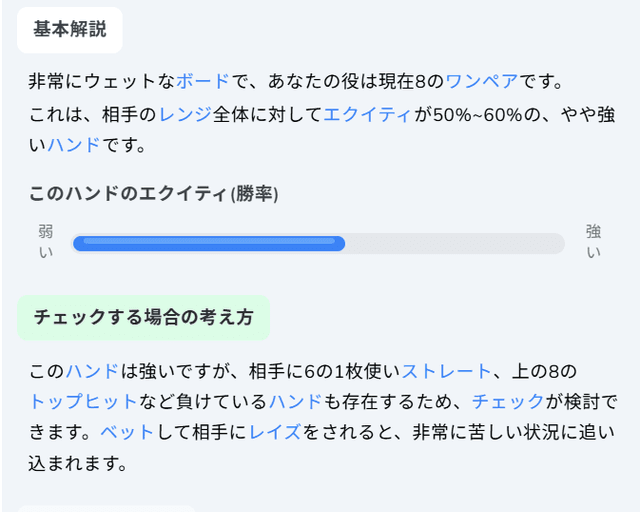Open the ストレート term link
The width and height of the screenshot is (640, 512).
pyautogui.click(x=446, y=372)
